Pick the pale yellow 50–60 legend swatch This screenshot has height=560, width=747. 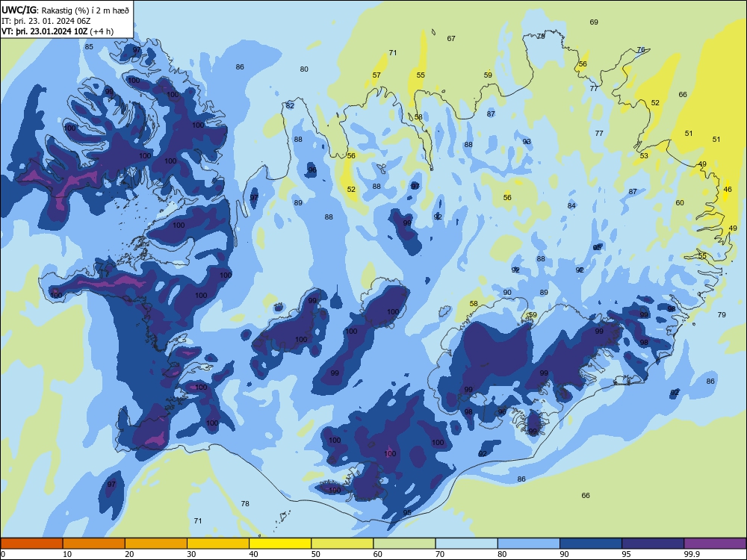(342, 544)
